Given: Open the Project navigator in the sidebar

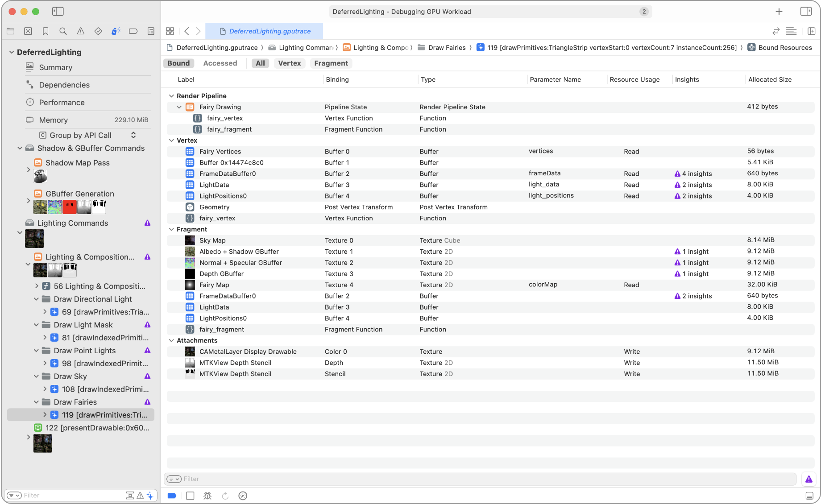Looking at the screenshot, I should [11, 31].
